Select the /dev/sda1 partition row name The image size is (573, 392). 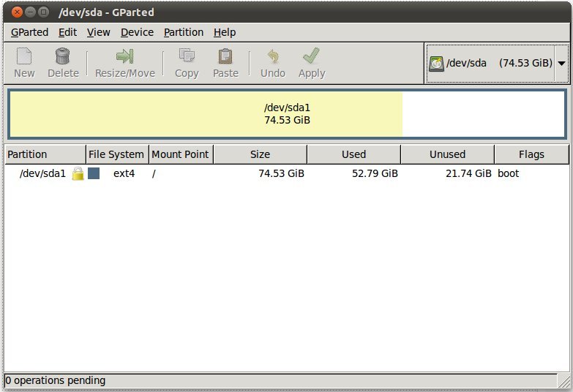[42, 173]
